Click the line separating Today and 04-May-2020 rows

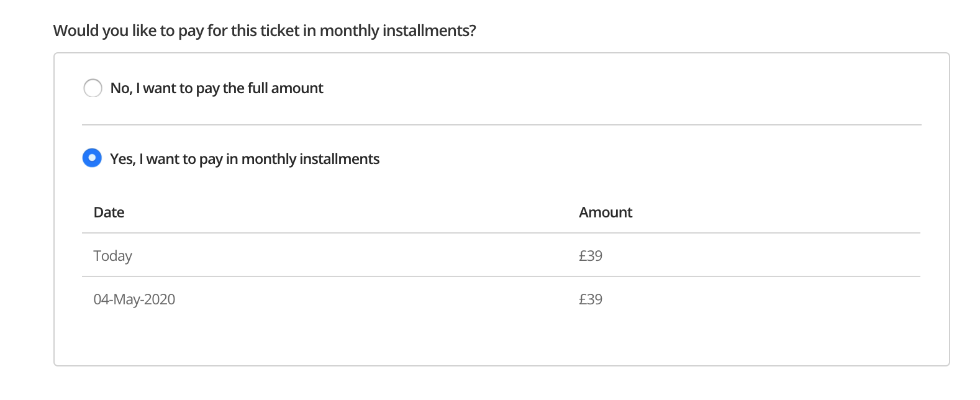click(501, 276)
